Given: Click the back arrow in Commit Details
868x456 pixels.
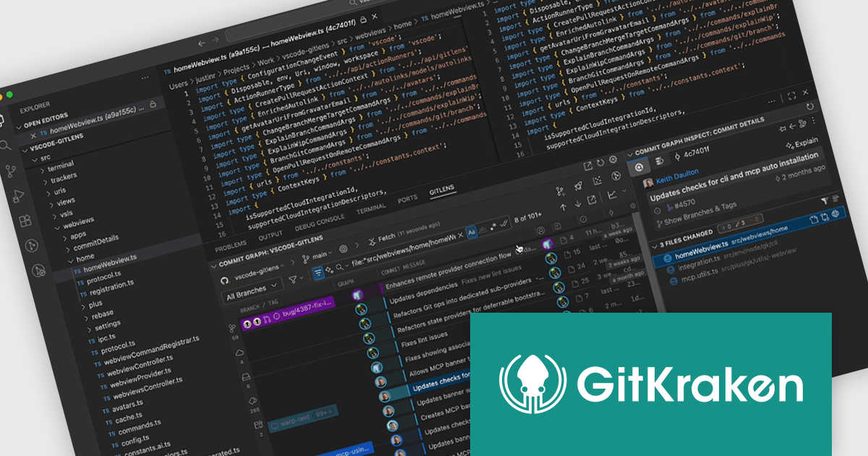Looking at the screenshot, I should click(792, 125).
